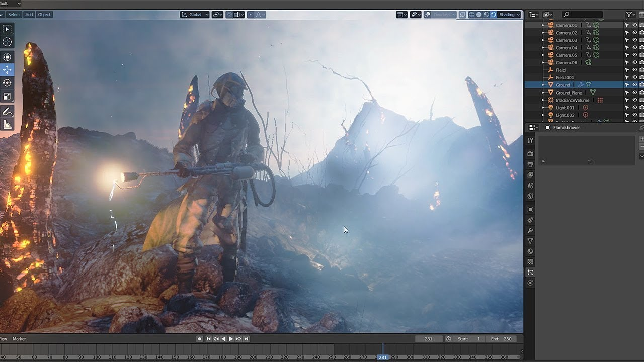Toggle selectability arrow for Field.001

627,77
